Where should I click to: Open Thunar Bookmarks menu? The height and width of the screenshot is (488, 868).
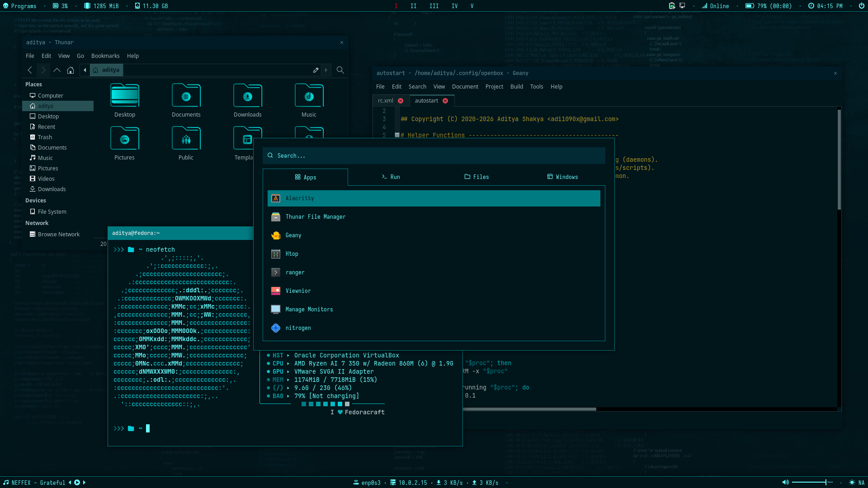105,56
